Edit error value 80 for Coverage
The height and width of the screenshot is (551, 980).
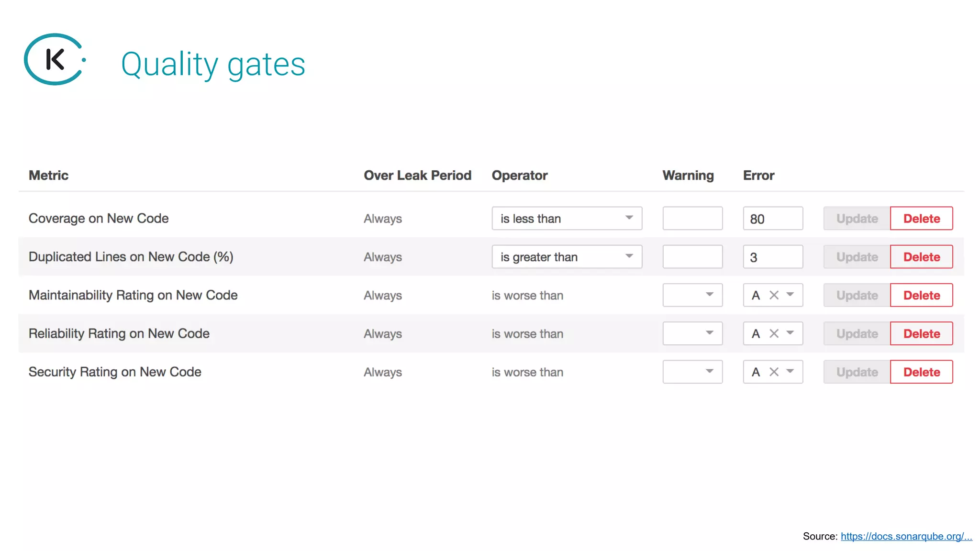pyautogui.click(x=773, y=219)
